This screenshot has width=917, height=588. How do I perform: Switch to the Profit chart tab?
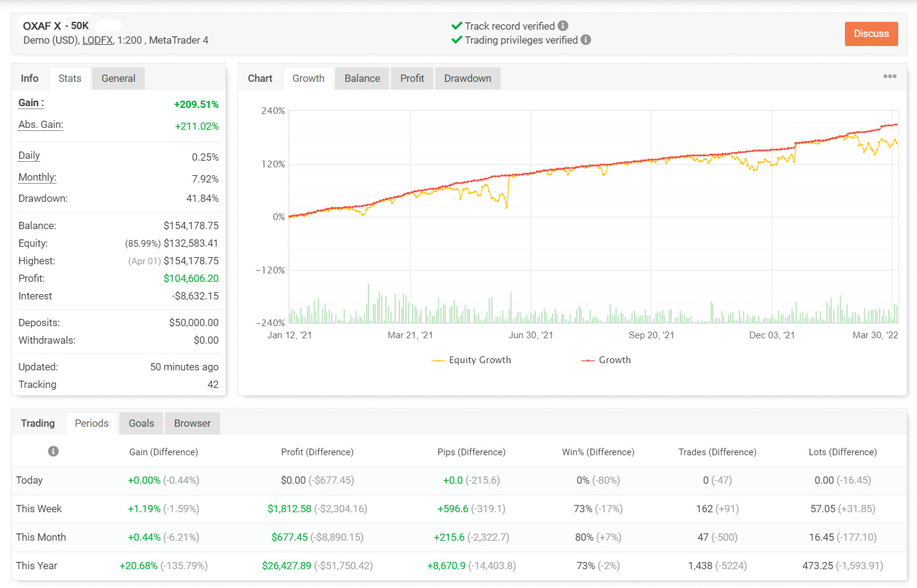(412, 78)
